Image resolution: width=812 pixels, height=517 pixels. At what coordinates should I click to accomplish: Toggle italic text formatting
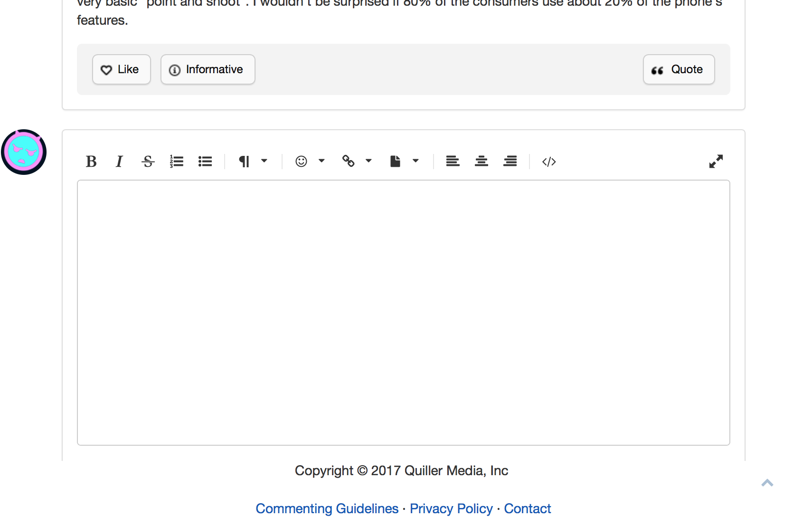coord(119,162)
